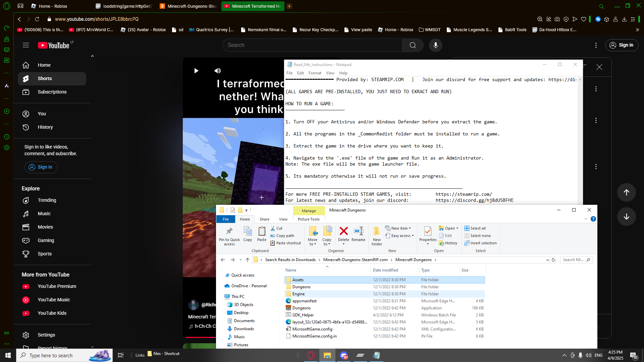Click the Explorer search box
The image size is (644, 362).
576,260
